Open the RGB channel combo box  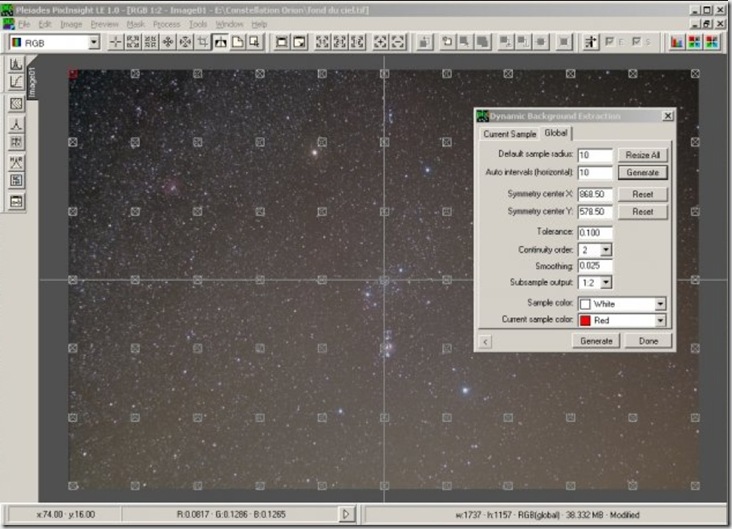tap(55, 43)
